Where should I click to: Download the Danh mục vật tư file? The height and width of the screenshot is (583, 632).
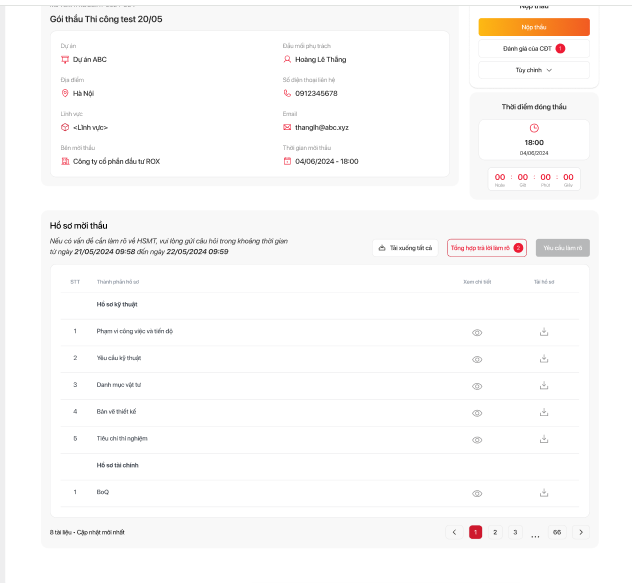[544, 385]
